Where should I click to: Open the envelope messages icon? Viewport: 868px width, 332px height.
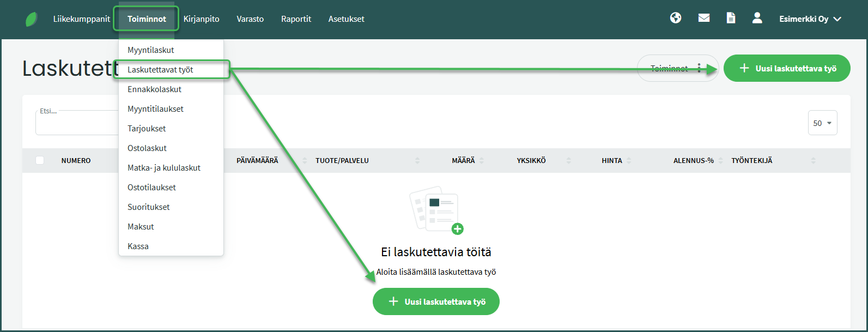point(704,19)
